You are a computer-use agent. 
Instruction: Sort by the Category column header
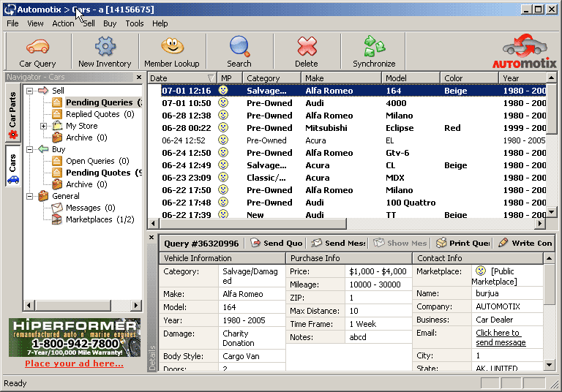click(271, 78)
